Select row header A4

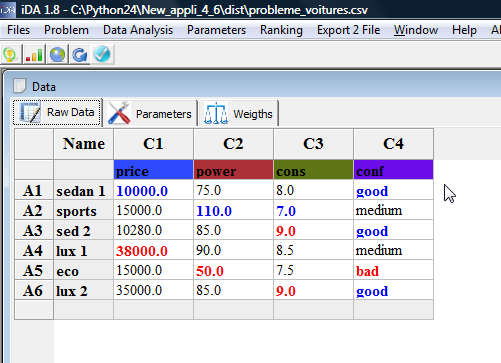34,250
